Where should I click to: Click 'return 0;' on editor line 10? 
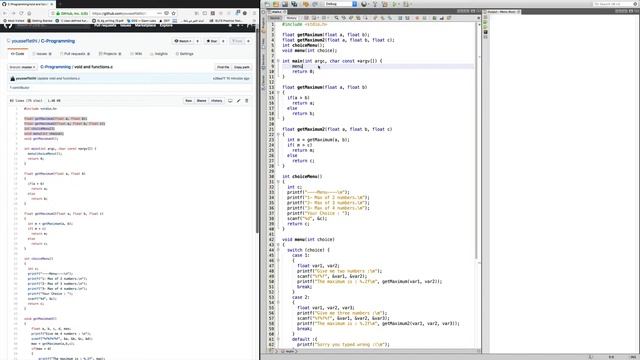[x=303, y=71]
